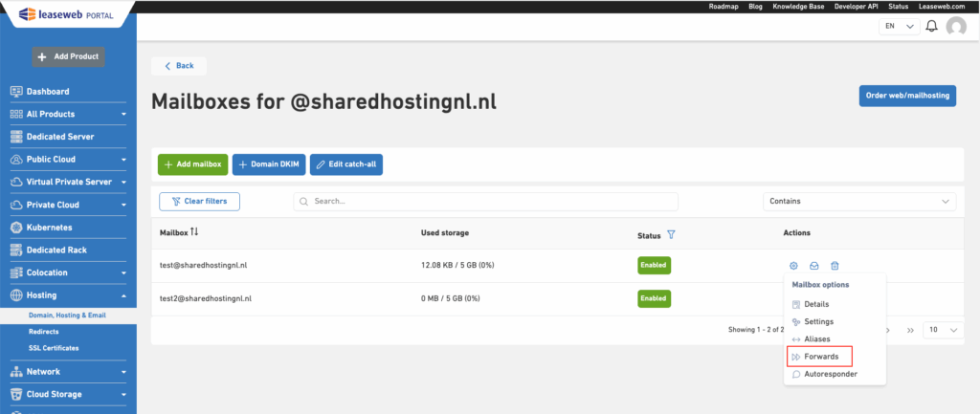Open the Contains filter type dropdown

pos(859,202)
